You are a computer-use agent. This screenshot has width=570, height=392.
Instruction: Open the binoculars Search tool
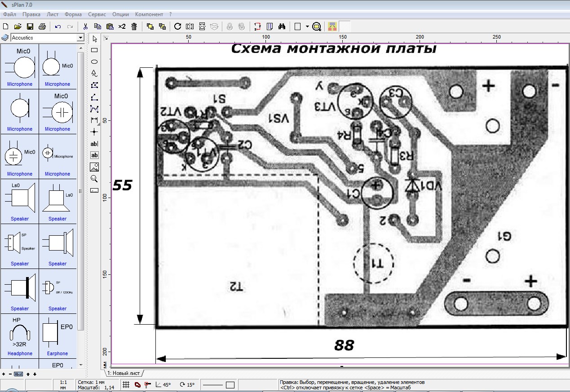[x=282, y=26]
